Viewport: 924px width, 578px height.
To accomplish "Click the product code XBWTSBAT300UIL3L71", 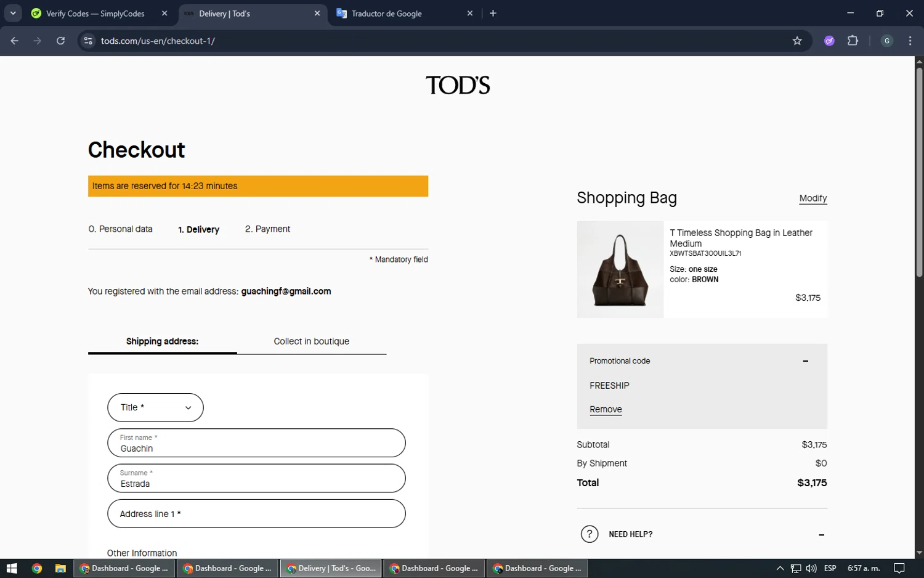I will (x=705, y=253).
